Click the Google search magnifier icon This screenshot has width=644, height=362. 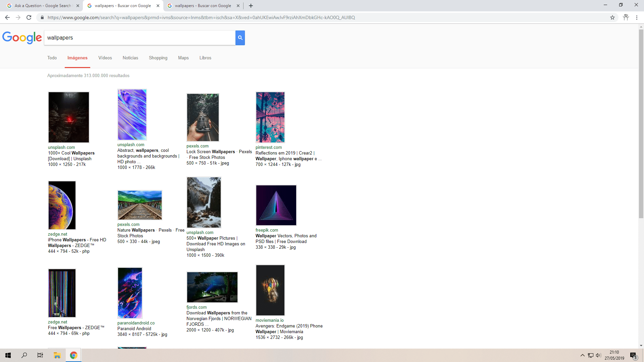(x=240, y=38)
